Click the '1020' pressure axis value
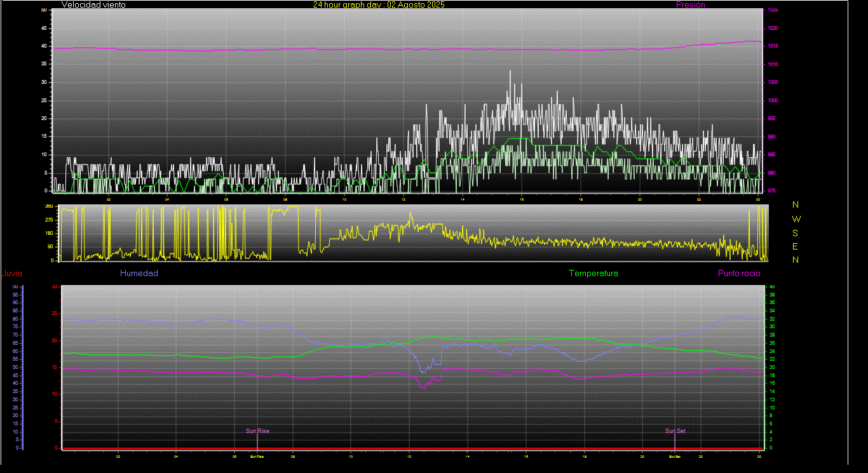 [772, 29]
